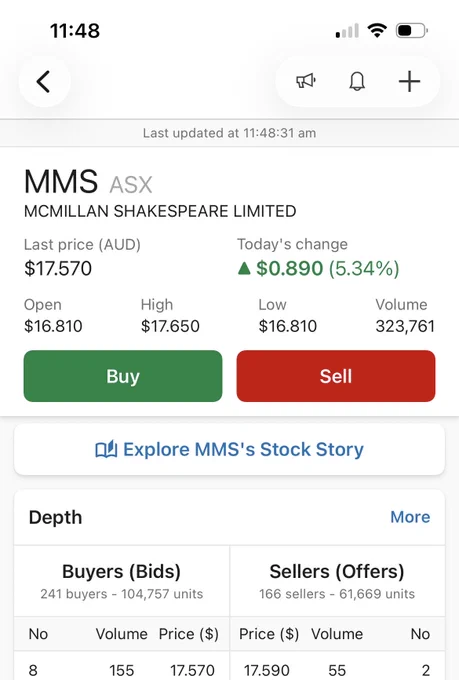Tap the back arrow icon
This screenshot has width=459, height=680.
click(x=43, y=82)
